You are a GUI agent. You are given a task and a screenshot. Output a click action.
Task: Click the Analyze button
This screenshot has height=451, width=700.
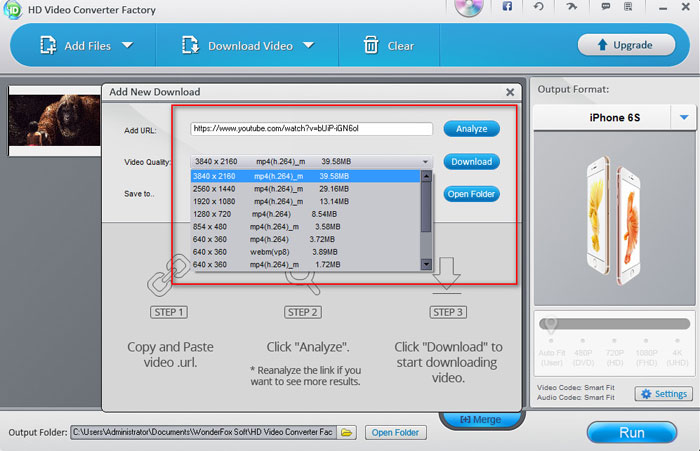(471, 129)
